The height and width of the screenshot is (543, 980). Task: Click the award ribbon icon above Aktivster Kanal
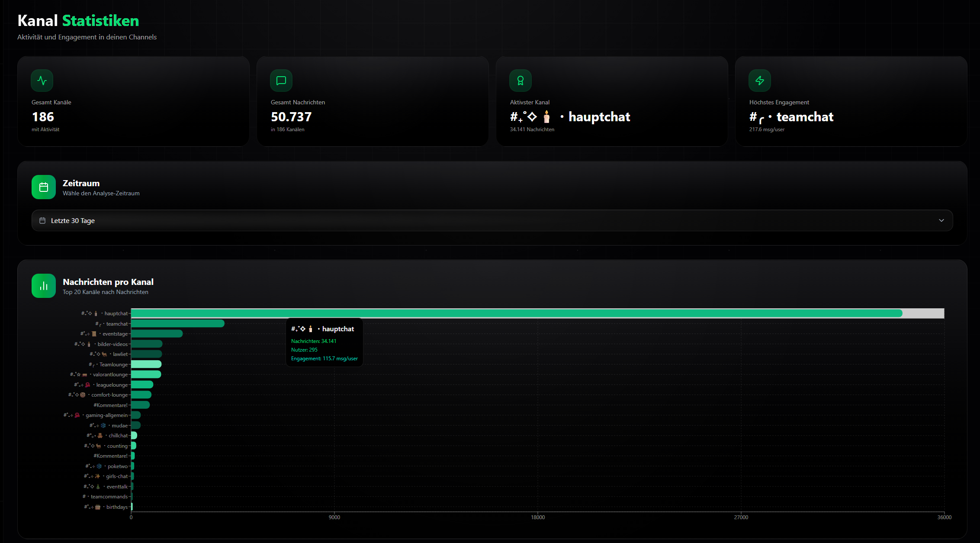tap(521, 81)
